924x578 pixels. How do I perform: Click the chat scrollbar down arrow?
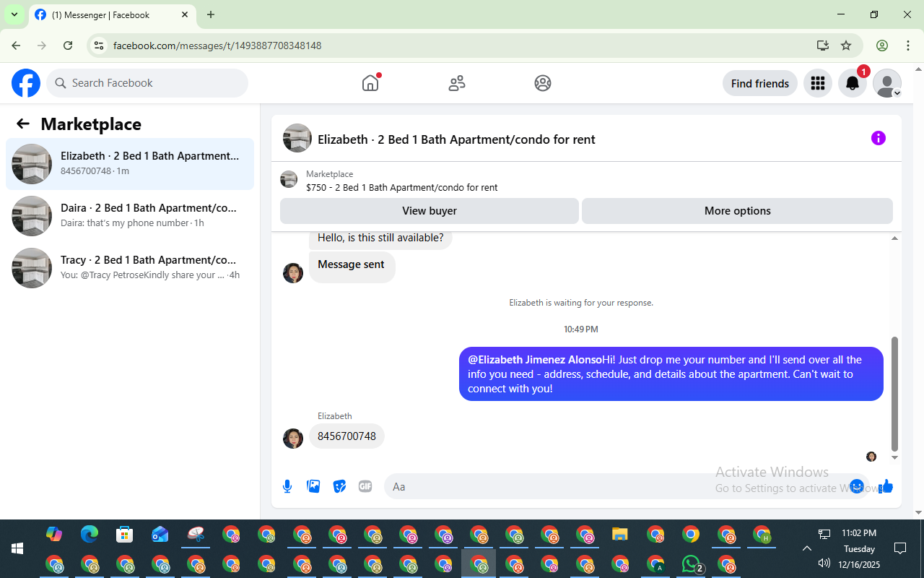(895, 457)
